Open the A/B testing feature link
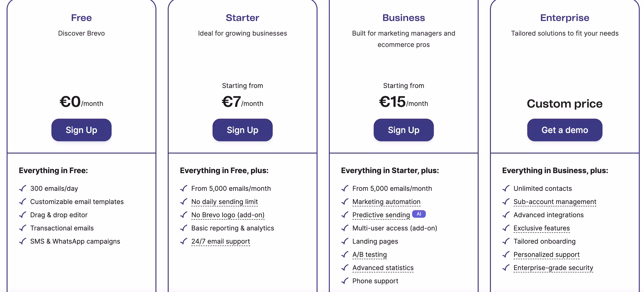This screenshot has height=292, width=644. [x=369, y=254]
